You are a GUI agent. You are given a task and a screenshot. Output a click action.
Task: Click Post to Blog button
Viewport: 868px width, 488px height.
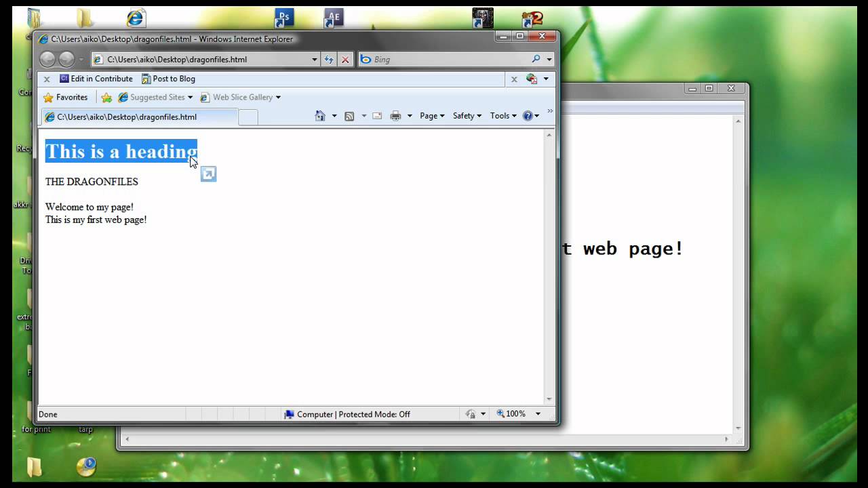[168, 79]
